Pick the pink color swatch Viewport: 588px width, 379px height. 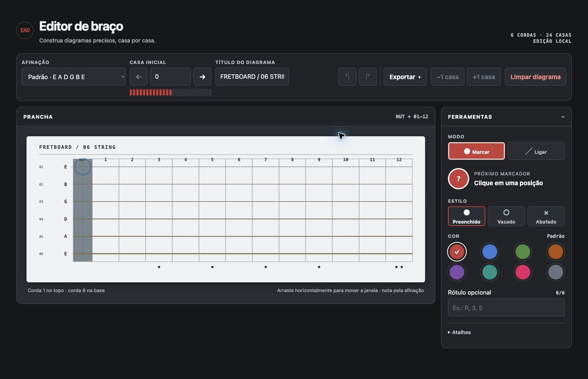point(523,272)
